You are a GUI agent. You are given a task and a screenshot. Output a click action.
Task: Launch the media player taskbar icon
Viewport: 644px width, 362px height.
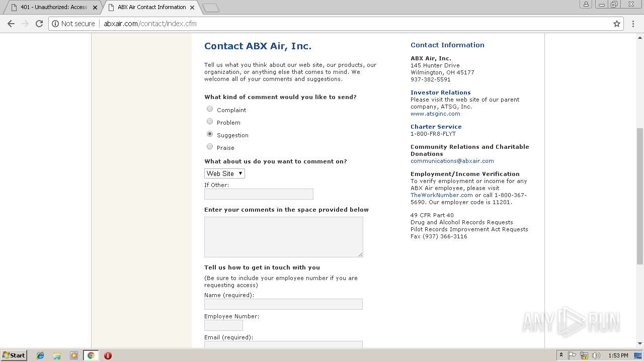74,355
